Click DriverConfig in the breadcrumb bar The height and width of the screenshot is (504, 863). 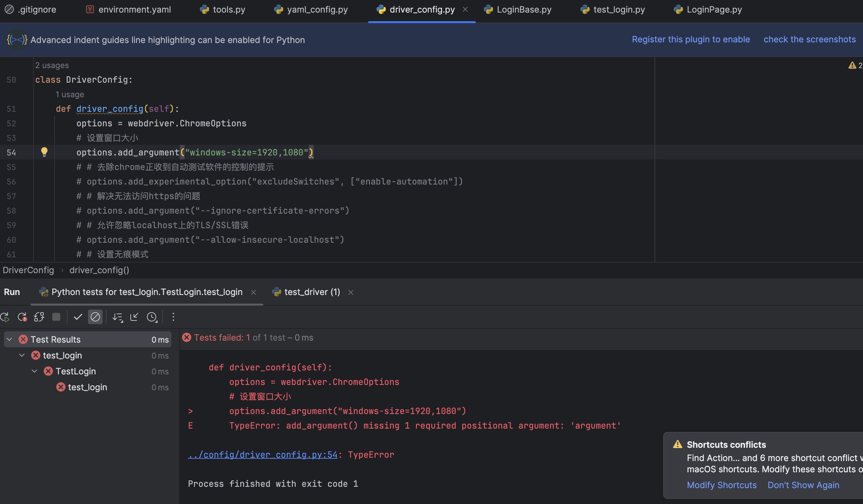tap(28, 270)
